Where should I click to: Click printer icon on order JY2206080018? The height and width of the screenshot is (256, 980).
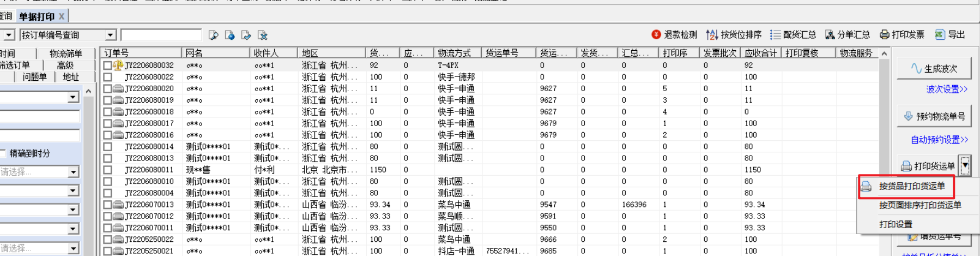click(118, 111)
